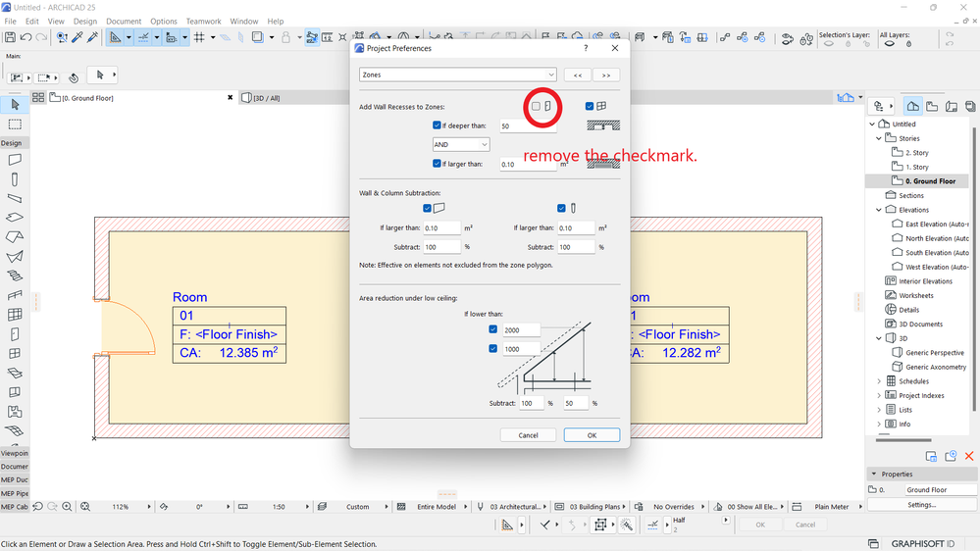The height and width of the screenshot is (551, 980).
Task: Select the Window tool in the toolbox
Action: 15,353
